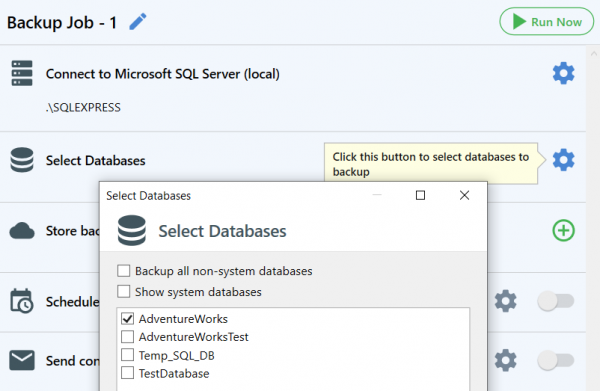Edit the Backup Job name with pencil icon
Image resolution: width=600 pixels, height=391 pixels.
138,22
